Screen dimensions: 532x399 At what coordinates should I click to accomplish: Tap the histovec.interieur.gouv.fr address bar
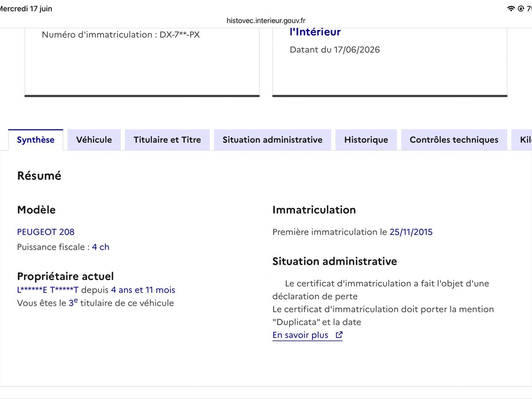coord(266,20)
